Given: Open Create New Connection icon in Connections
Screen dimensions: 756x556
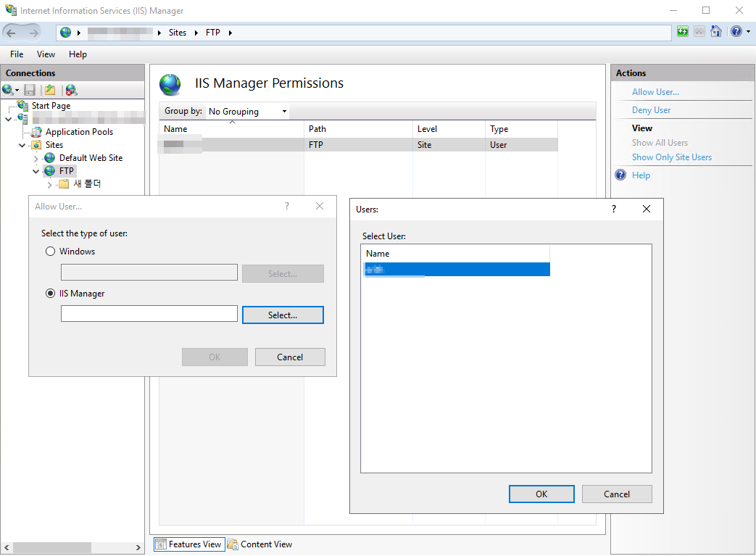Looking at the screenshot, I should (8, 90).
